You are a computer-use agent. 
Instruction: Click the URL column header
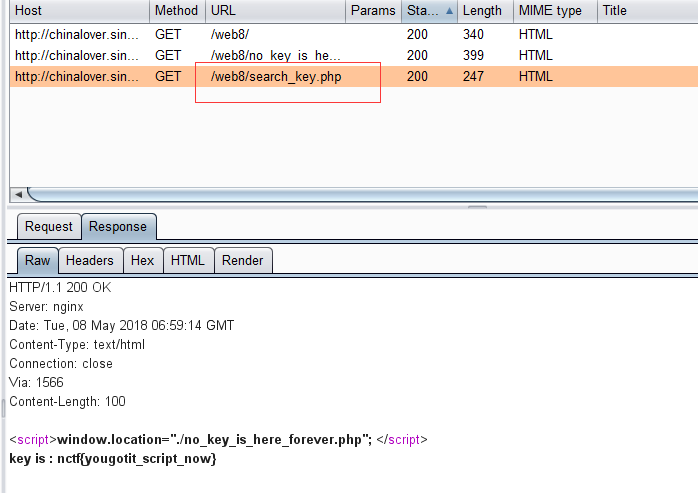click(x=275, y=11)
